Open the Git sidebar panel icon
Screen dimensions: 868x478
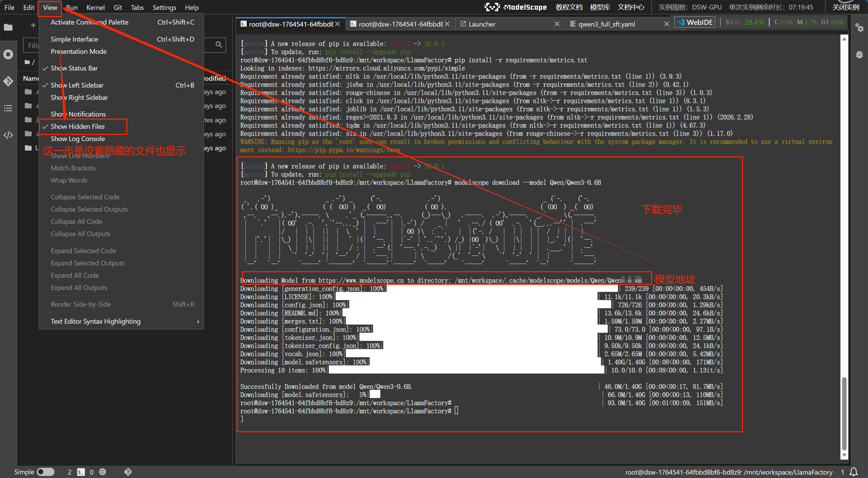(8, 81)
